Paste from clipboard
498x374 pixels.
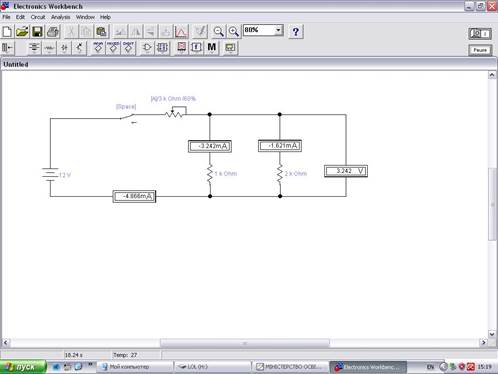101,32
